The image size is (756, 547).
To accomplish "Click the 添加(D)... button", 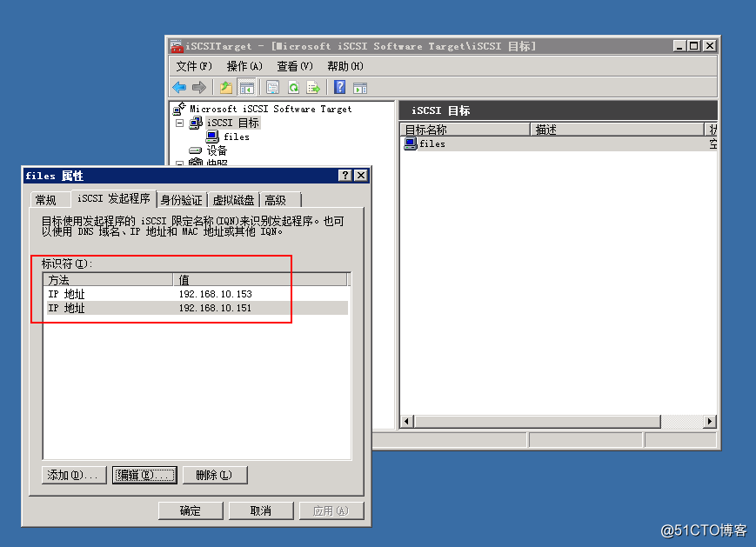I will [x=74, y=475].
